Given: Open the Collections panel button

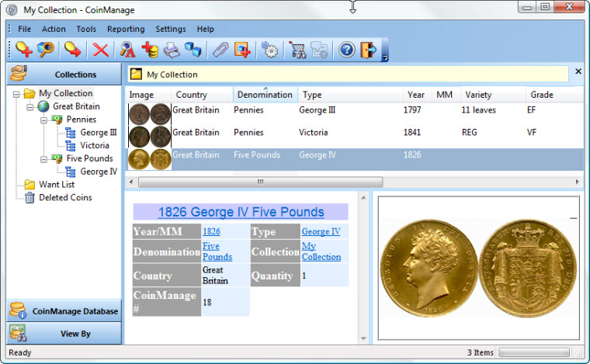Looking at the screenshot, I should click(64, 74).
